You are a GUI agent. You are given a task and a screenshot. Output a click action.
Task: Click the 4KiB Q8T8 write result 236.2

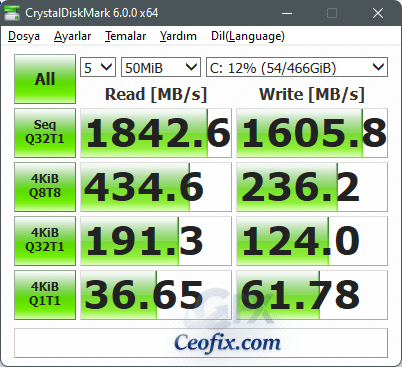312,187
